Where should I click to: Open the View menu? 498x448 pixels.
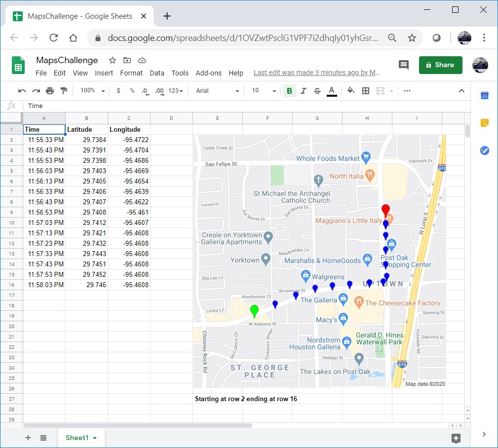point(80,73)
